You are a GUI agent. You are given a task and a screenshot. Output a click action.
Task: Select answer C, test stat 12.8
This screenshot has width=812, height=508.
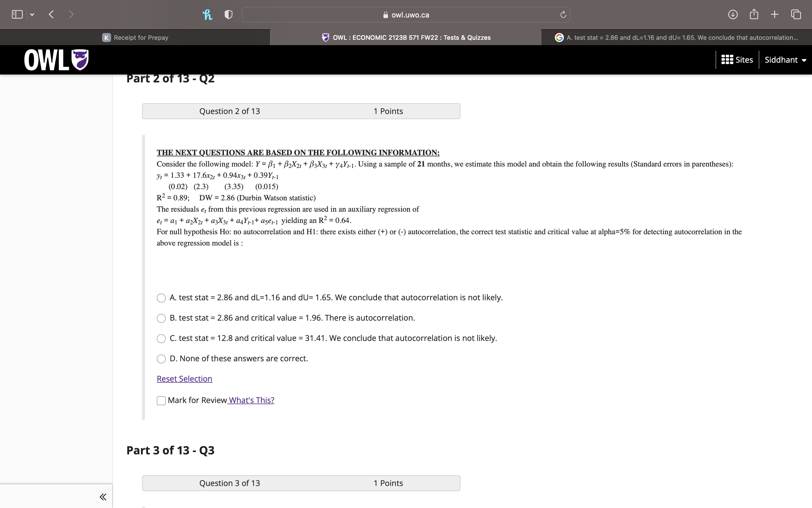(161, 338)
